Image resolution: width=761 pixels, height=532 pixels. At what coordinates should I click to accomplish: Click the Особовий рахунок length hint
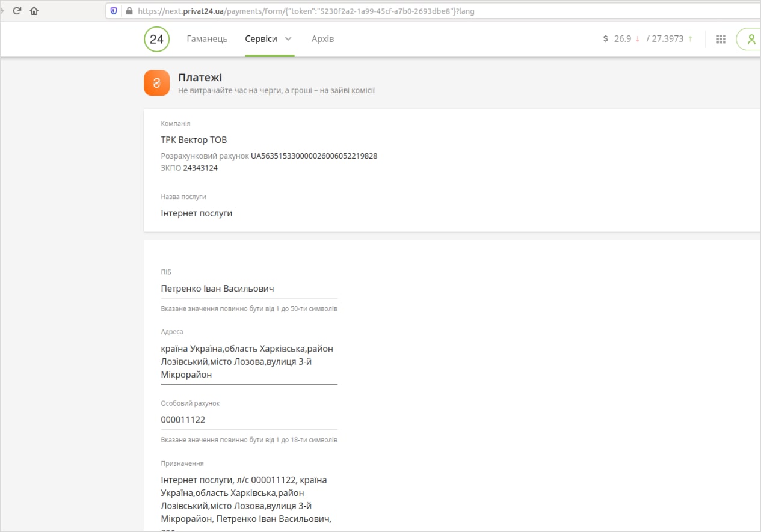(x=249, y=439)
